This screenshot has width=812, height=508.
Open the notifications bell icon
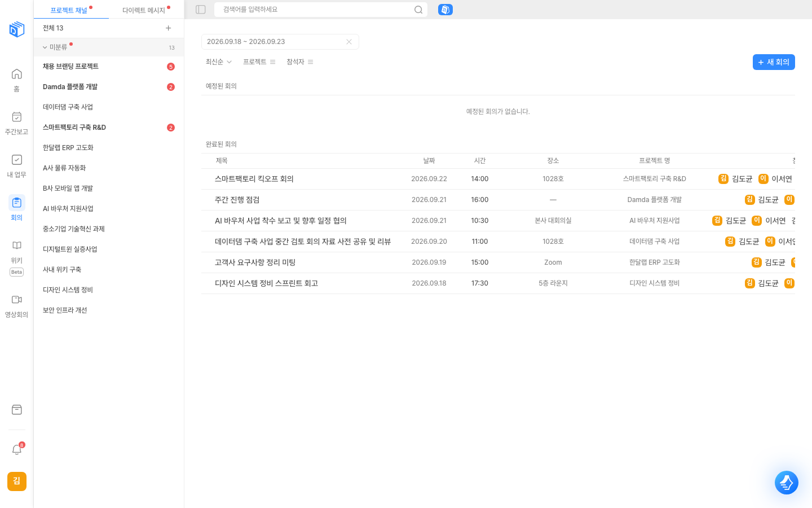17,449
